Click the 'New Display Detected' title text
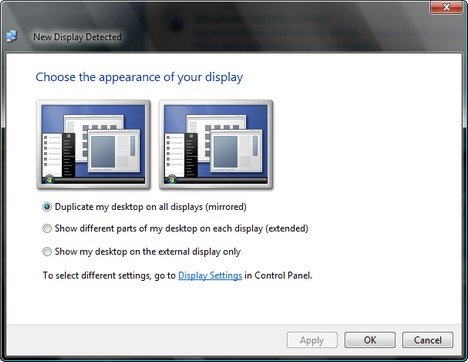Viewport: 468px width, 362px height. click(77, 37)
